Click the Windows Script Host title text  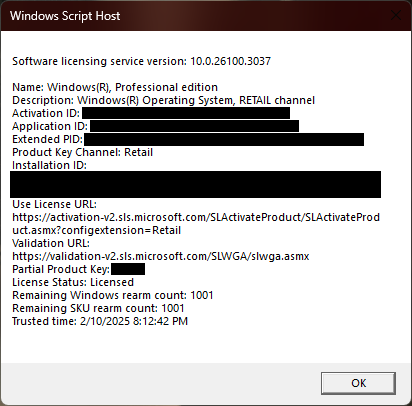[65, 16]
